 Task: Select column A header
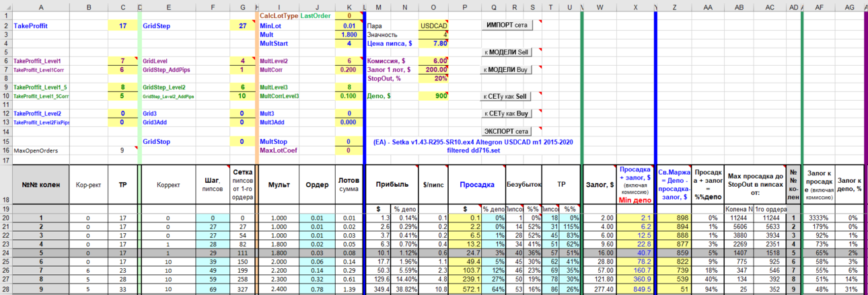pyautogui.click(x=40, y=6)
